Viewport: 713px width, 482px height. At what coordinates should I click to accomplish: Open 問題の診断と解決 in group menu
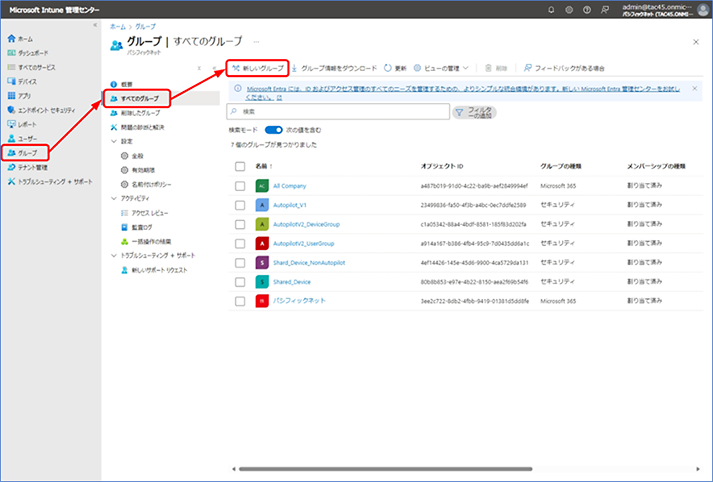coord(137,127)
